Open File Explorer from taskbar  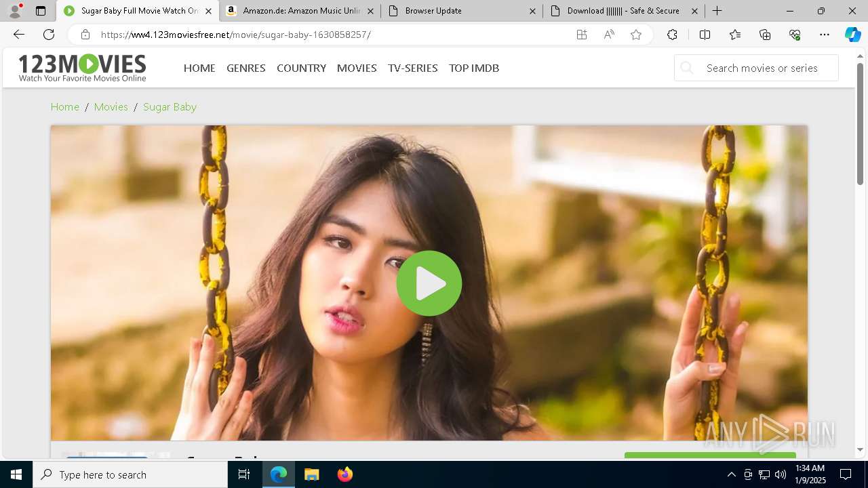tap(311, 474)
